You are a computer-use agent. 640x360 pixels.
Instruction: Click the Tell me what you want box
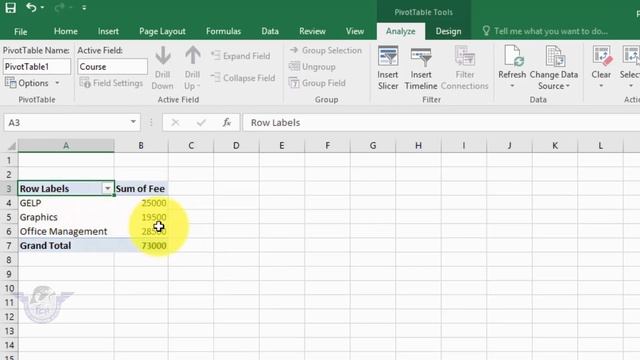[545, 31]
